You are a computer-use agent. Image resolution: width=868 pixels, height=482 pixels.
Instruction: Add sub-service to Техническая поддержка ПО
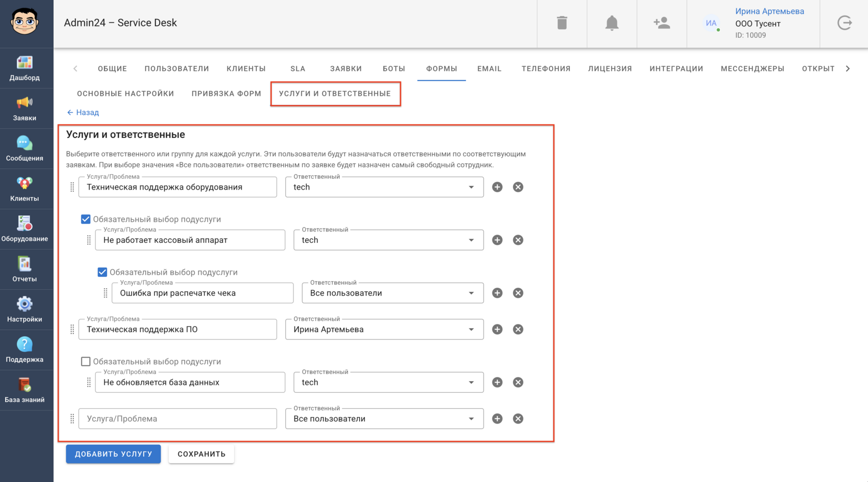[x=497, y=329]
